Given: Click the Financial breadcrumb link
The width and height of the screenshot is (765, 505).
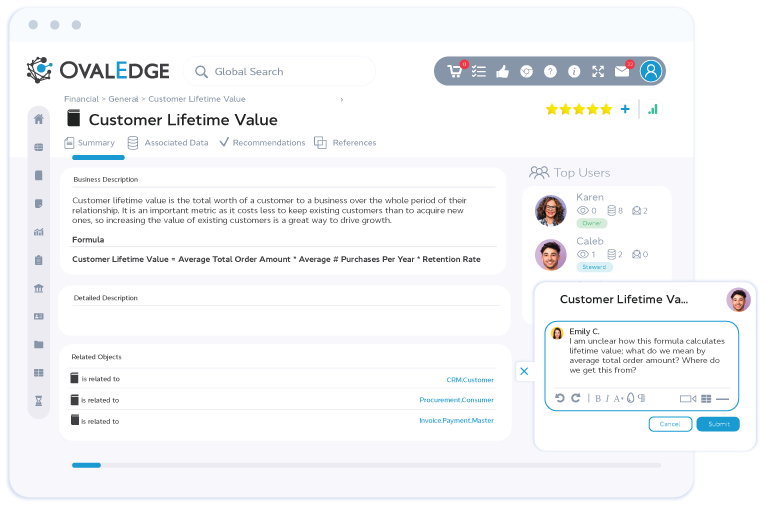Looking at the screenshot, I should pyautogui.click(x=81, y=99).
